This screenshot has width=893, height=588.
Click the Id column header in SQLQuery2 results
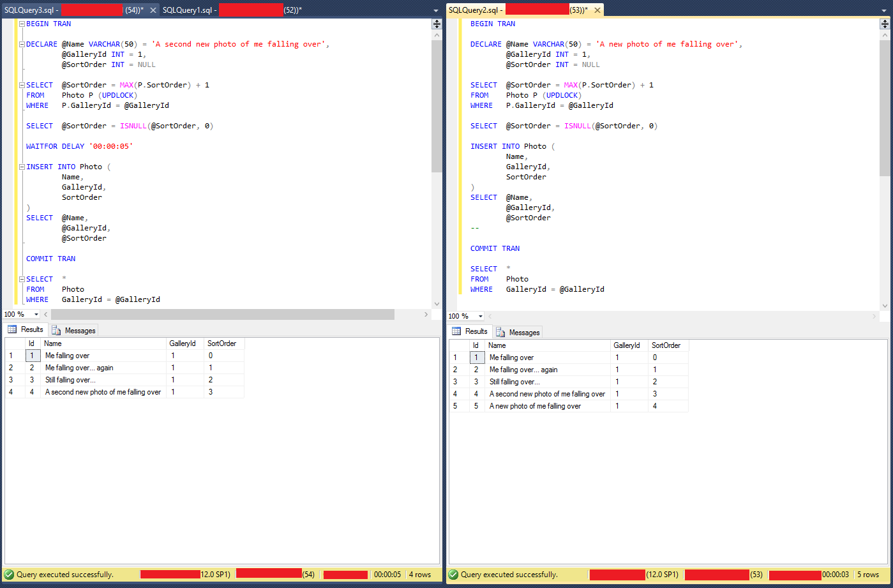pyautogui.click(x=477, y=345)
